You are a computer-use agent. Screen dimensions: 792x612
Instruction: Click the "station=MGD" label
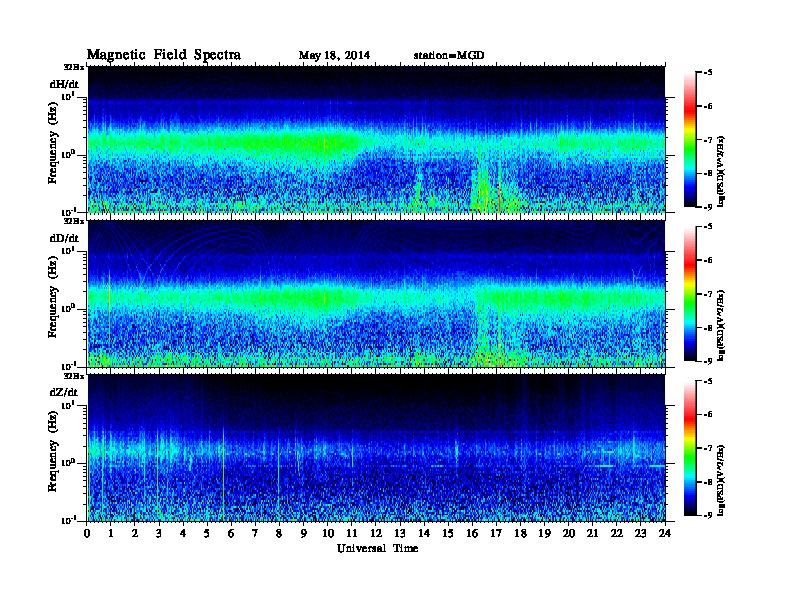(449, 55)
